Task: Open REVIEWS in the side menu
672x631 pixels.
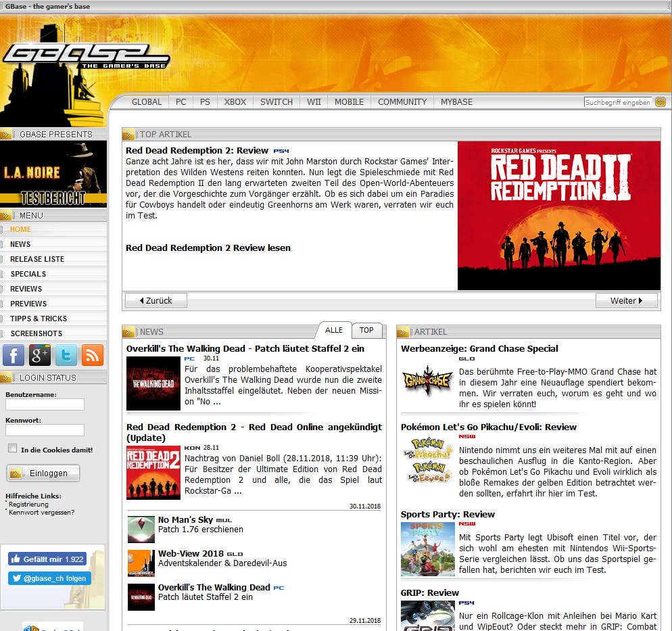Action: coord(53,289)
